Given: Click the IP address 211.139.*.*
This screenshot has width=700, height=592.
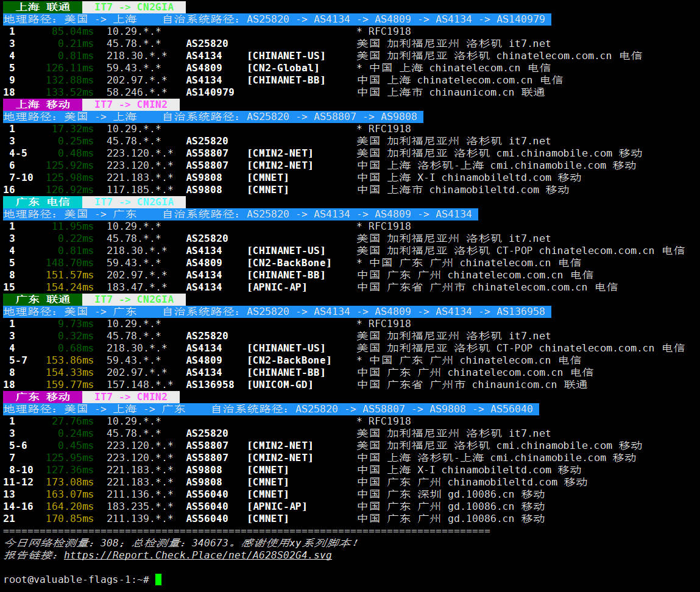Looking at the screenshot, I should pos(140,518).
